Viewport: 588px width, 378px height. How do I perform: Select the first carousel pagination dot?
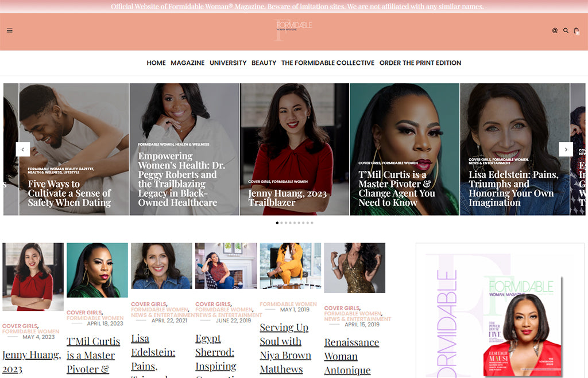pos(277,223)
